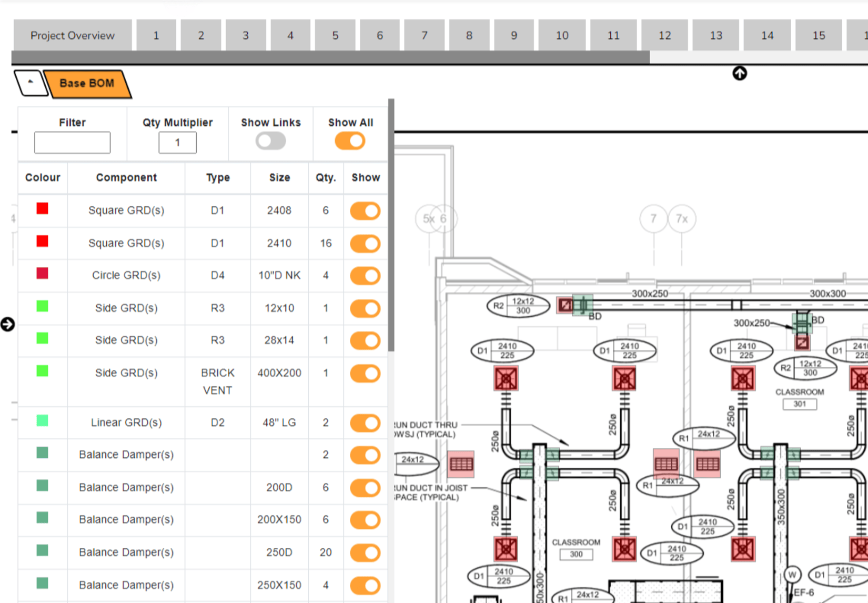Switch to sheet tab 14
This screenshot has width=868, height=603.
click(x=767, y=35)
